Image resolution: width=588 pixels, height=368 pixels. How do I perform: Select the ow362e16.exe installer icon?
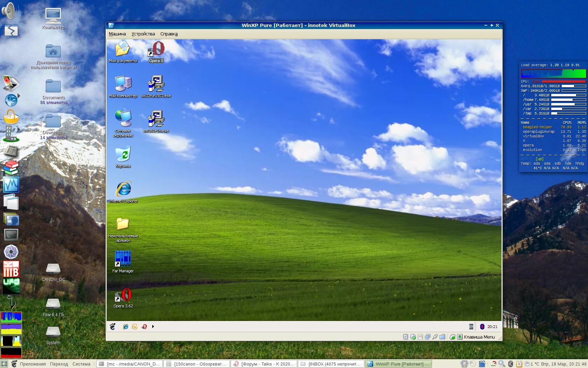tap(156, 122)
